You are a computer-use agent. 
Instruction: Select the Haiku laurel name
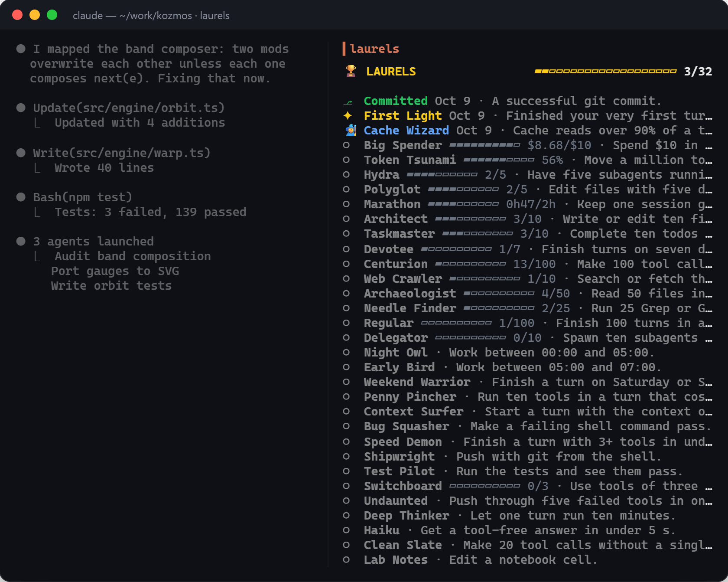[381, 530]
